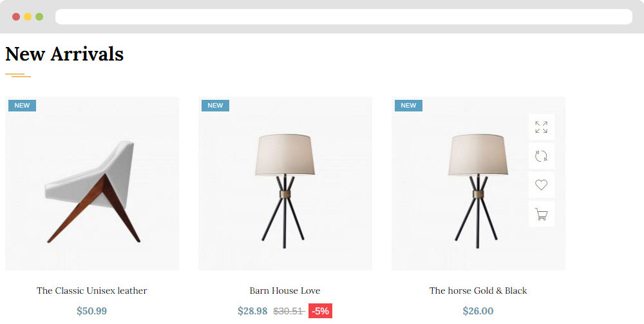Click the yellow browser window dot

(x=28, y=17)
